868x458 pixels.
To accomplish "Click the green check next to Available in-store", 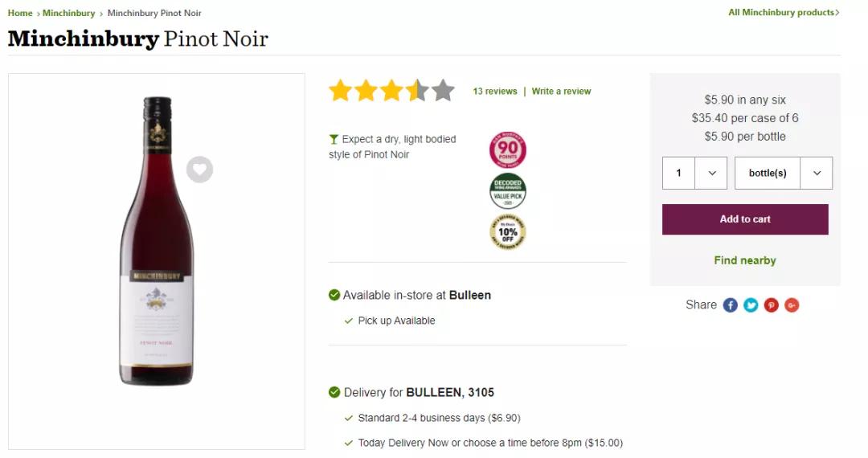I will click(x=334, y=295).
